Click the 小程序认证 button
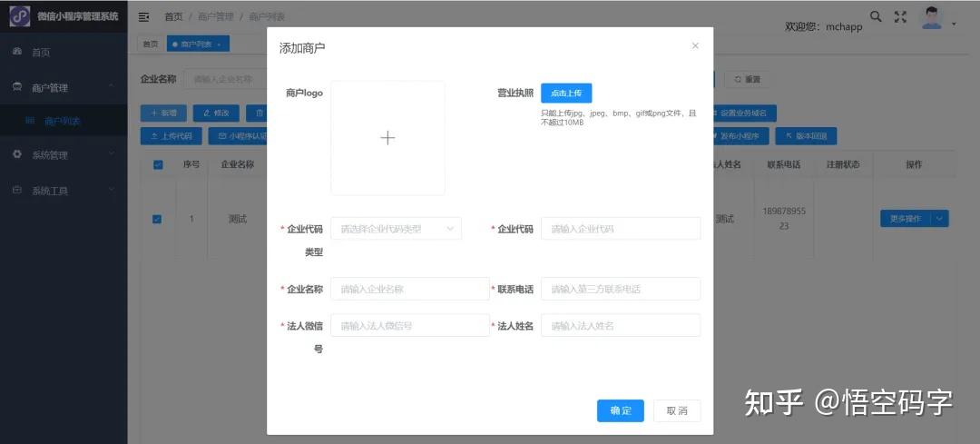The height and width of the screenshot is (444, 980). [240, 135]
